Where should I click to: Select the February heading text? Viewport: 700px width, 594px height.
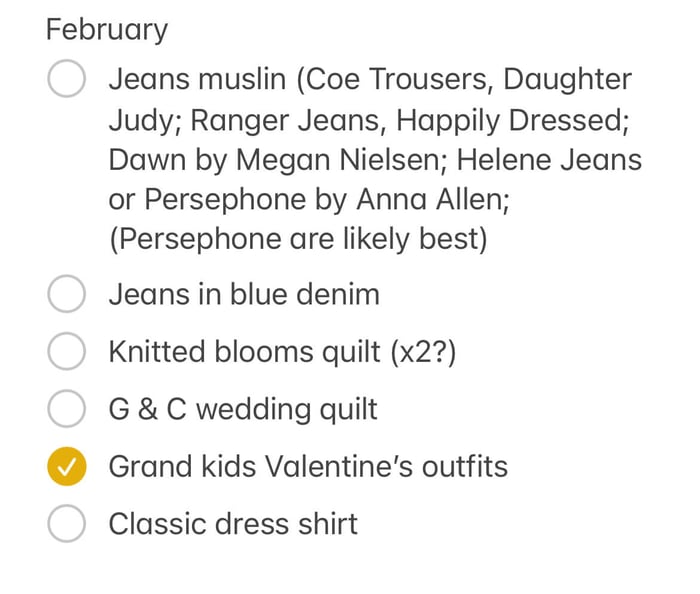[x=107, y=30]
